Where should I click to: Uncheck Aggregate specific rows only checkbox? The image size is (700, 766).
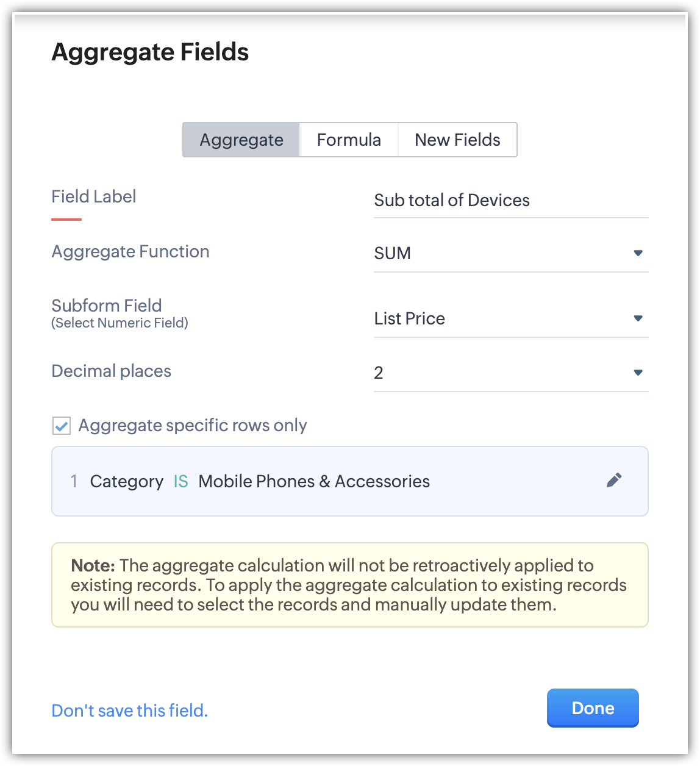[62, 426]
